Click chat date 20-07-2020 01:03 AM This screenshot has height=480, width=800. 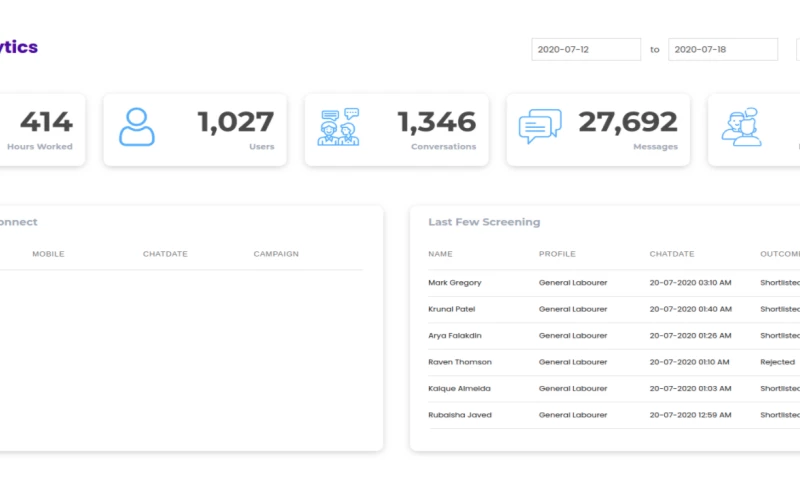pos(690,389)
